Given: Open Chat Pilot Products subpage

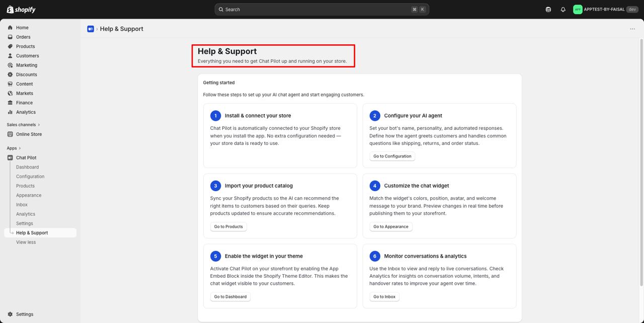Looking at the screenshot, I should tap(25, 186).
